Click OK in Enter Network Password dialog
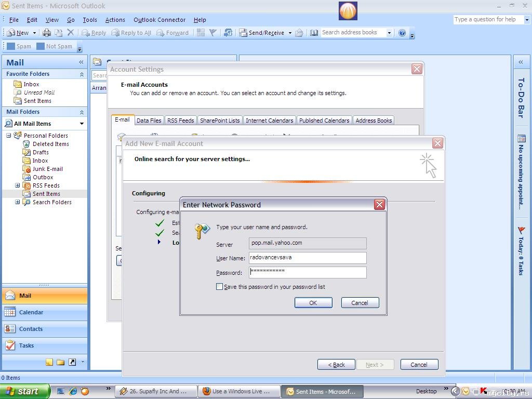The width and height of the screenshot is (532, 399). click(313, 303)
